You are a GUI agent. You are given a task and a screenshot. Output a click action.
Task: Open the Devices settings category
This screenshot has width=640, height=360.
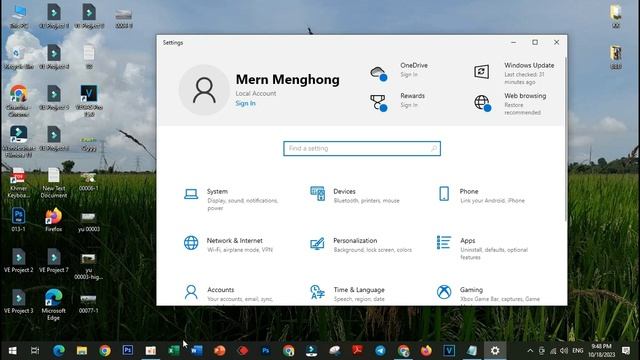pos(355,196)
